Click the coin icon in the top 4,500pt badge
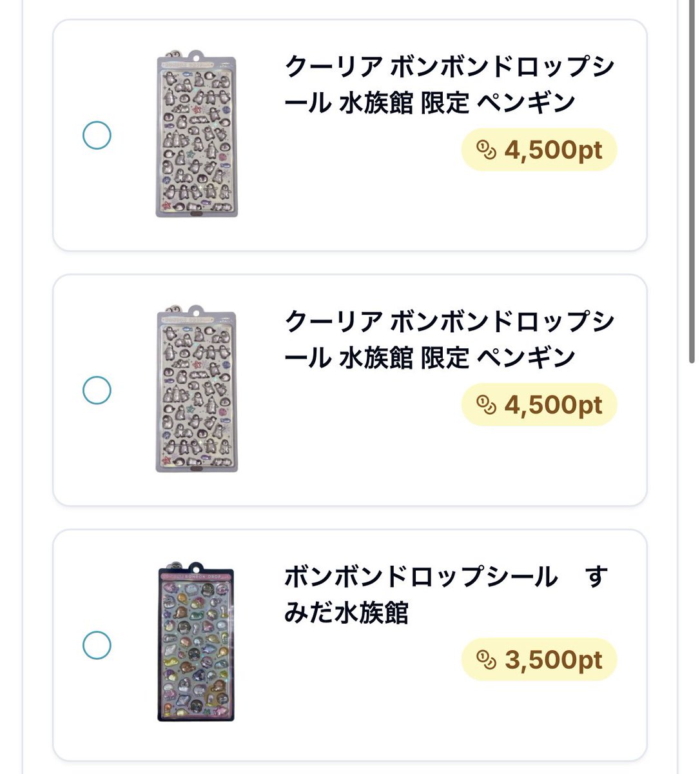The image size is (700, 774). pyautogui.click(x=486, y=151)
